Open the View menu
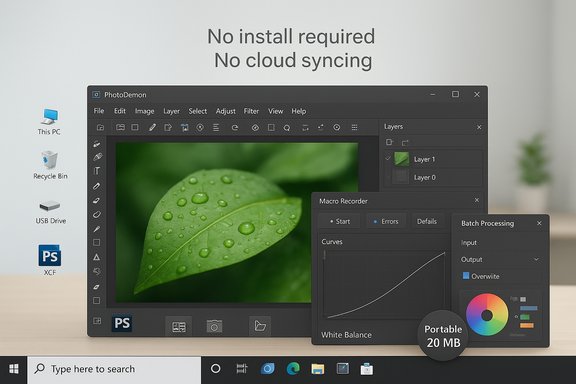This screenshot has width=576, height=384. click(x=276, y=111)
